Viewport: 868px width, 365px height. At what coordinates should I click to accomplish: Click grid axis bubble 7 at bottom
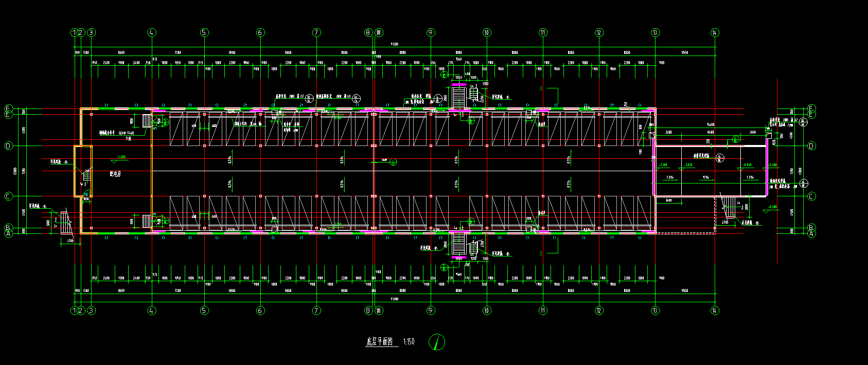[316, 311]
